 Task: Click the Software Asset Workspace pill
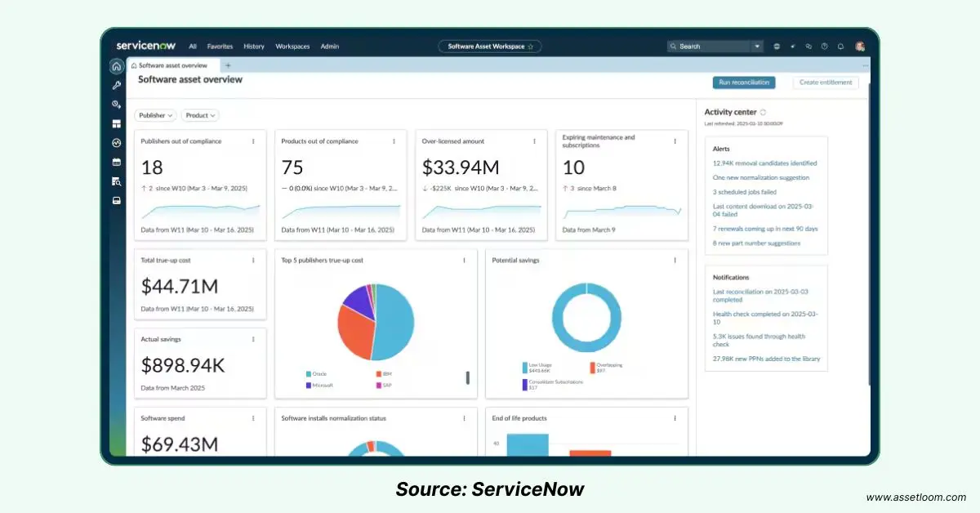tap(490, 47)
